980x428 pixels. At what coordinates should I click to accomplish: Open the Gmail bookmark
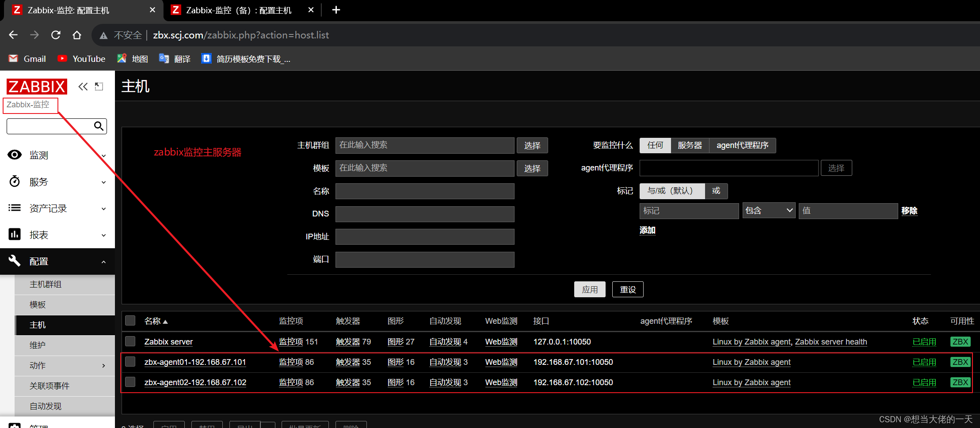click(x=27, y=59)
